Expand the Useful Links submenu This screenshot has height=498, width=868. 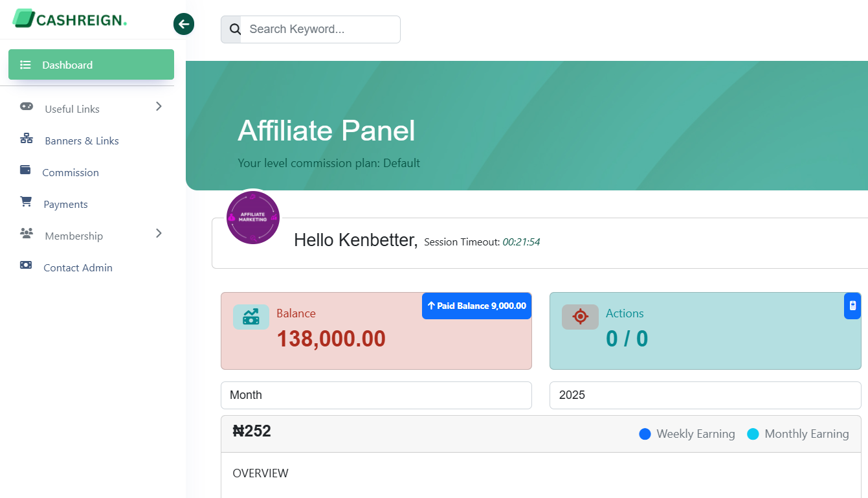159,107
